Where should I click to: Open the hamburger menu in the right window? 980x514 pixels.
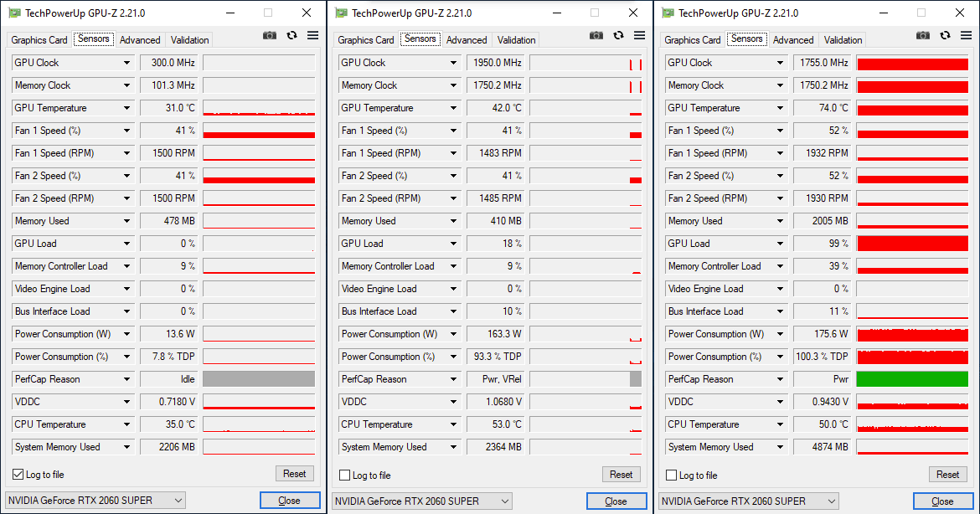[966, 35]
